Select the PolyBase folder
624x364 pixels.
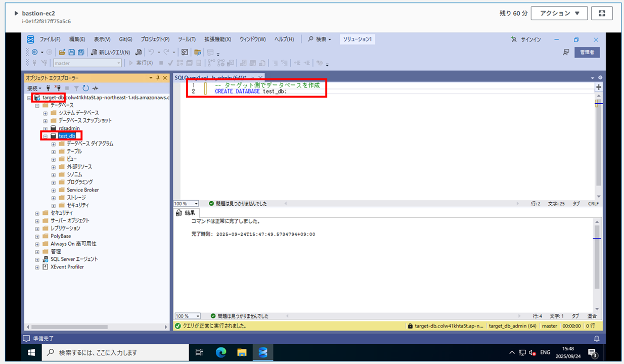pos(61,236)
